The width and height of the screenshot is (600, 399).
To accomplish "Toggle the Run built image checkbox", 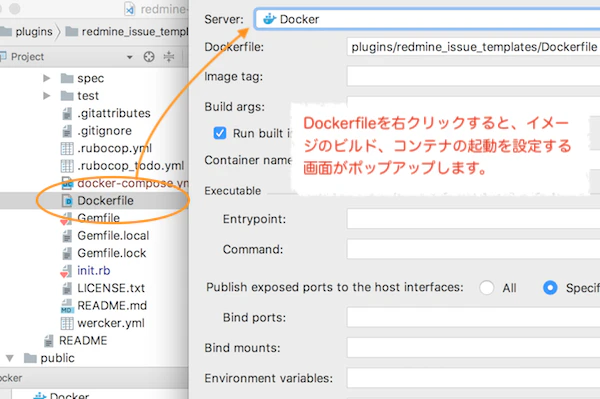I will (x=220, y=133).
